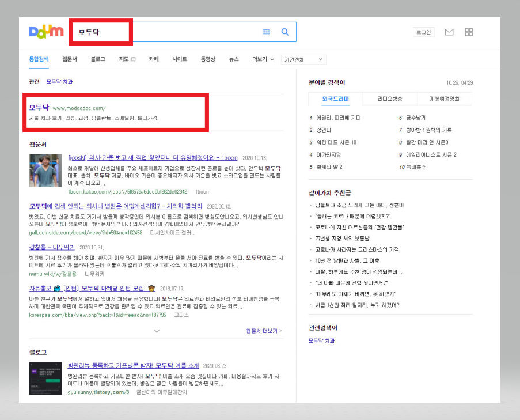The image size is (520, 420).
Task: Open 10년 전 남편과 사별, 그 이후 article
Action: [x=347, y=261]
